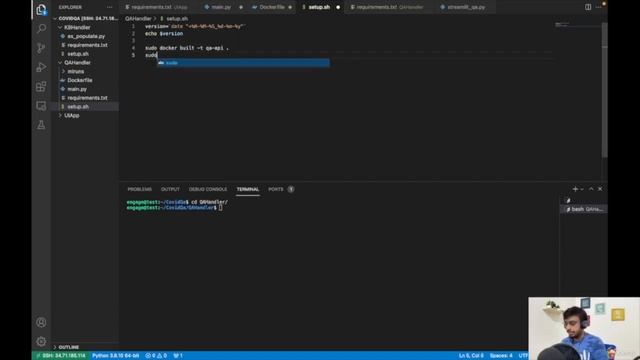
Task: Create a new terminal with plus icon
Action: 575,189
